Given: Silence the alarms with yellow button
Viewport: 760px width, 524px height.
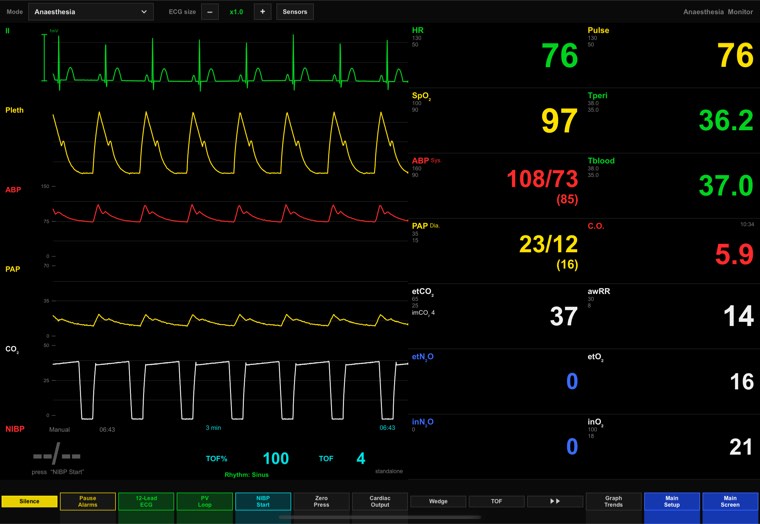Looking at the screenshot, I should point(29,501).
